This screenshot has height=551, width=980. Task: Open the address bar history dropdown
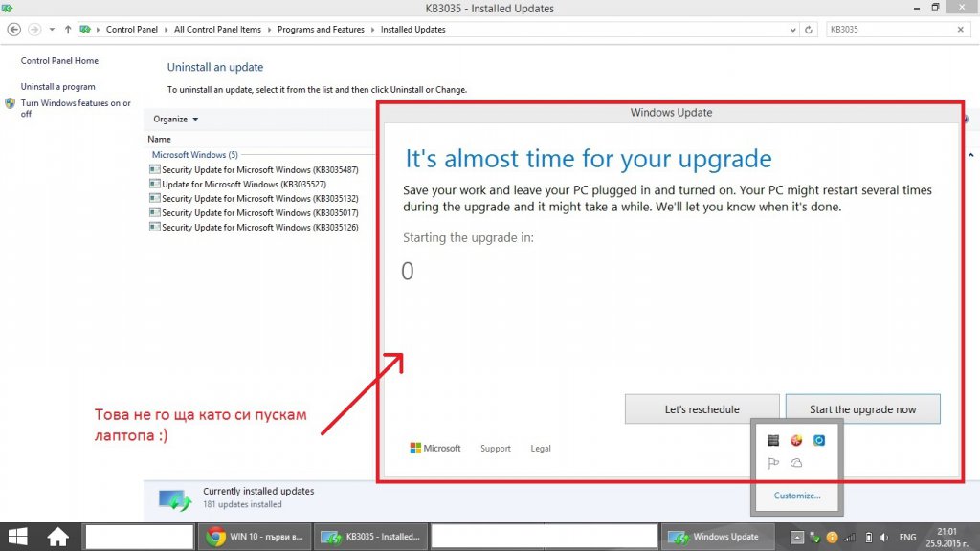[x=792, y=30]
